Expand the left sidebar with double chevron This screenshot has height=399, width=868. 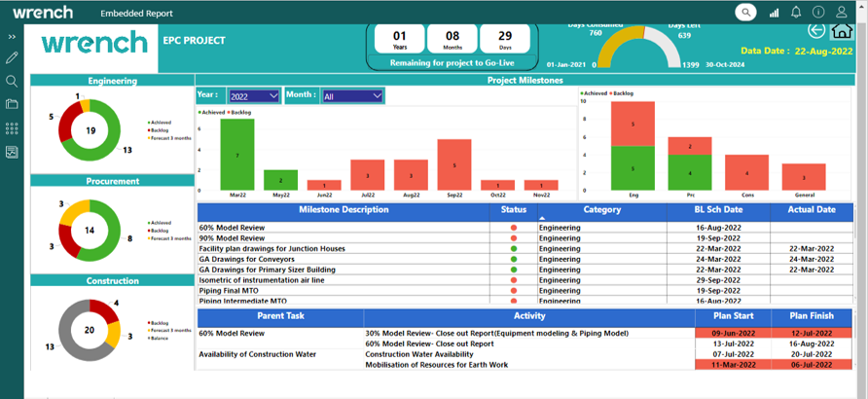(x=12, y=37)
